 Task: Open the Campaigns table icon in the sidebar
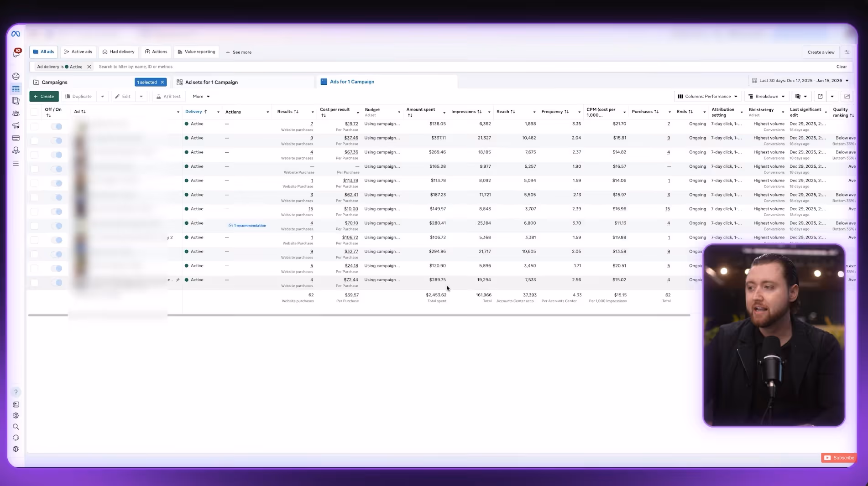click(x=16, y=88)
